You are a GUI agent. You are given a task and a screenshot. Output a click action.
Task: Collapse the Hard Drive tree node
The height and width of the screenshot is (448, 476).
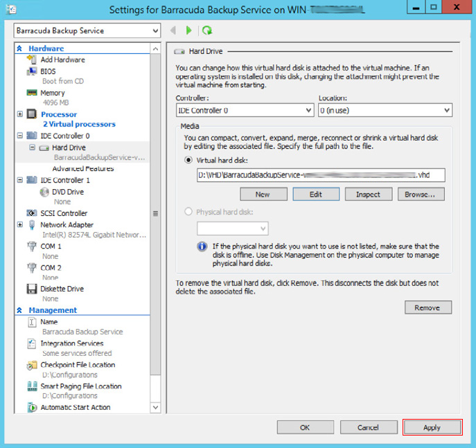(x=32, y=147)
